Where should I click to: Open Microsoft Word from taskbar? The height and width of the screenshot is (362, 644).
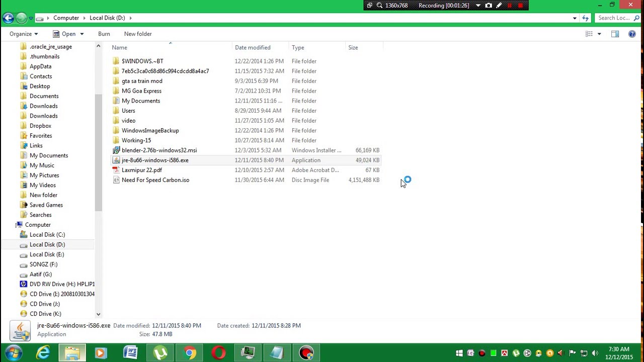pyautogui.click(x=130, y=353)
